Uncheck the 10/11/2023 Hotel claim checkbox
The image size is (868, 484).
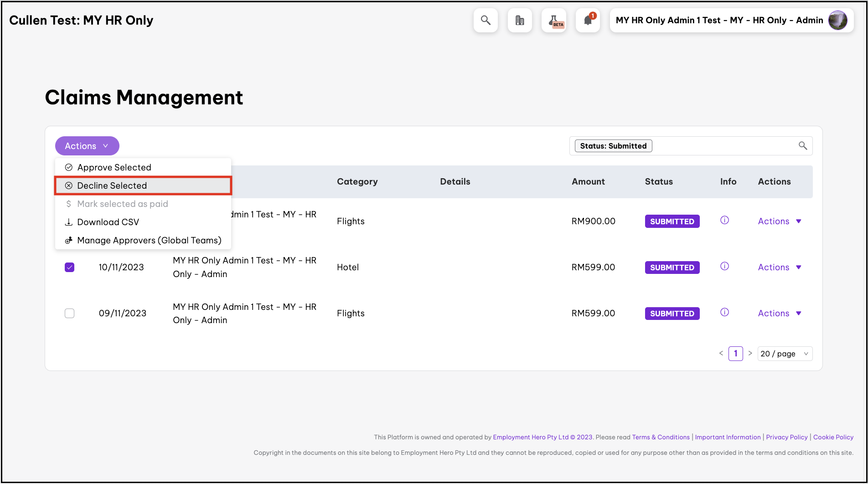69,268
